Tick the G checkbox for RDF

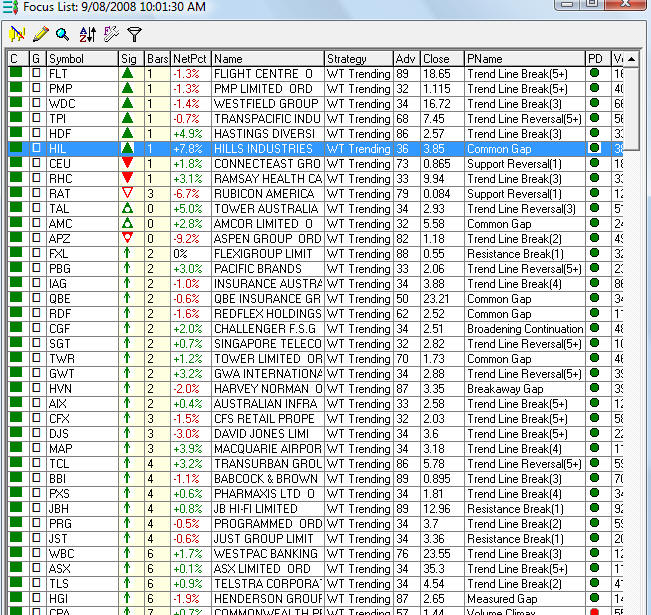[37, 313]
